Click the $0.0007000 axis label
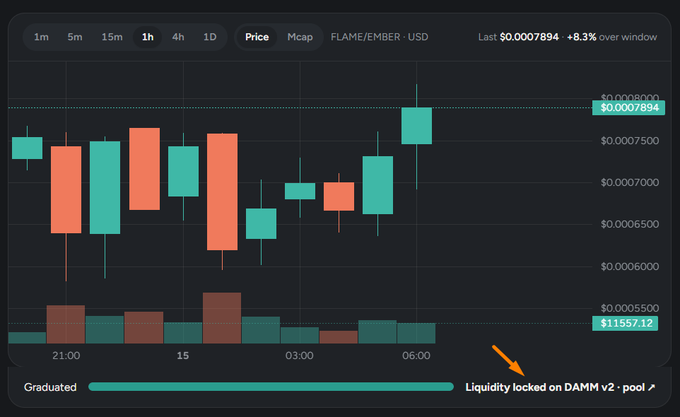Image resolution: width=680 pixels, height=417 pixels. pyautogui.click(x=630, y=182)
